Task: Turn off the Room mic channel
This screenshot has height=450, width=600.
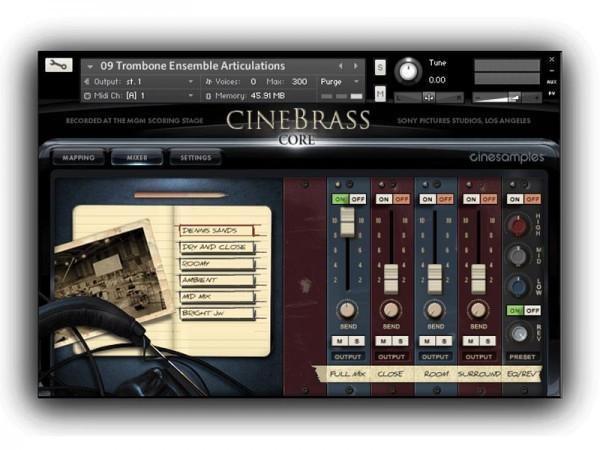Action: 445,199
